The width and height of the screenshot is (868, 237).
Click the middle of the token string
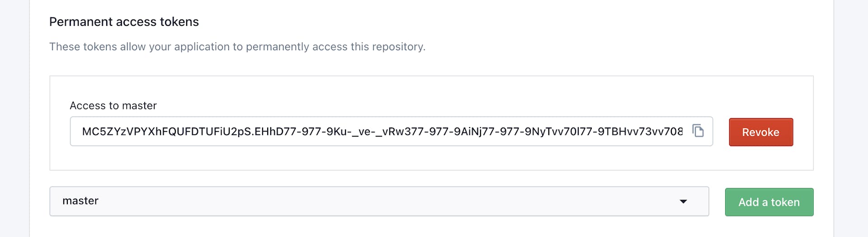coord(382,132)
